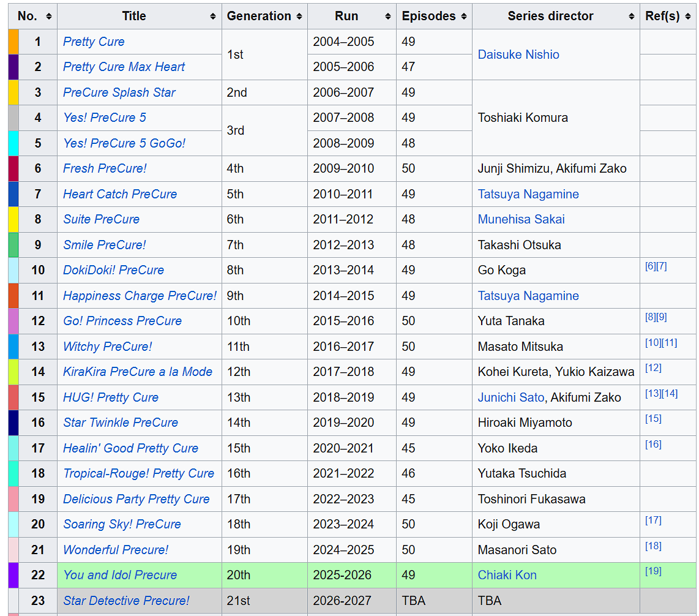Open HUG! Pretty Cure link

pyautogui.click(x=111, y=397)
